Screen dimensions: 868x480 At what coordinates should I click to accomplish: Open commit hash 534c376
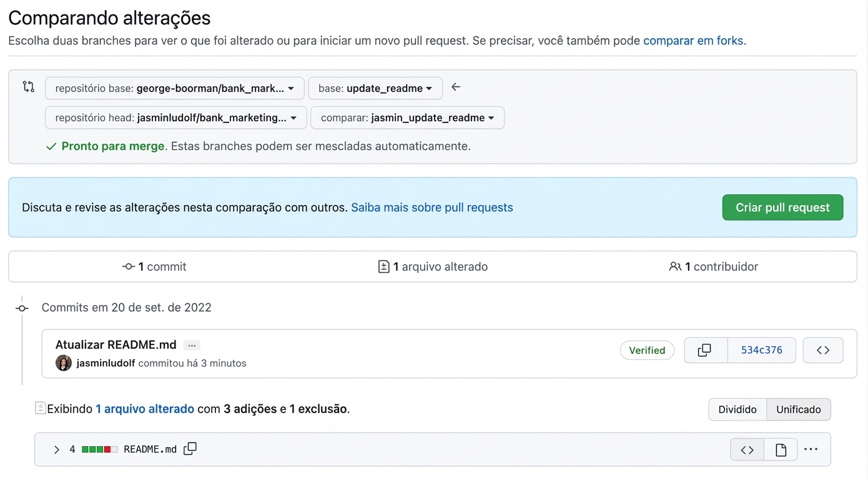pos(762,350)
